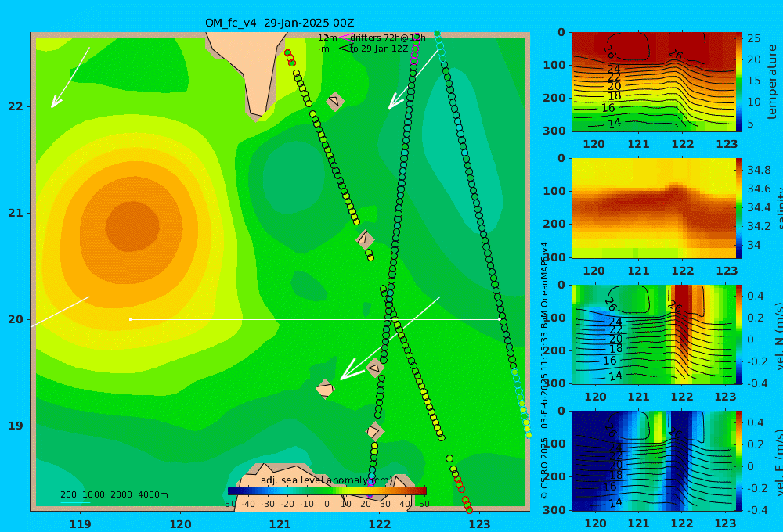Click the vel. E color scale bar
783x532 pixels.
point(739,461)
